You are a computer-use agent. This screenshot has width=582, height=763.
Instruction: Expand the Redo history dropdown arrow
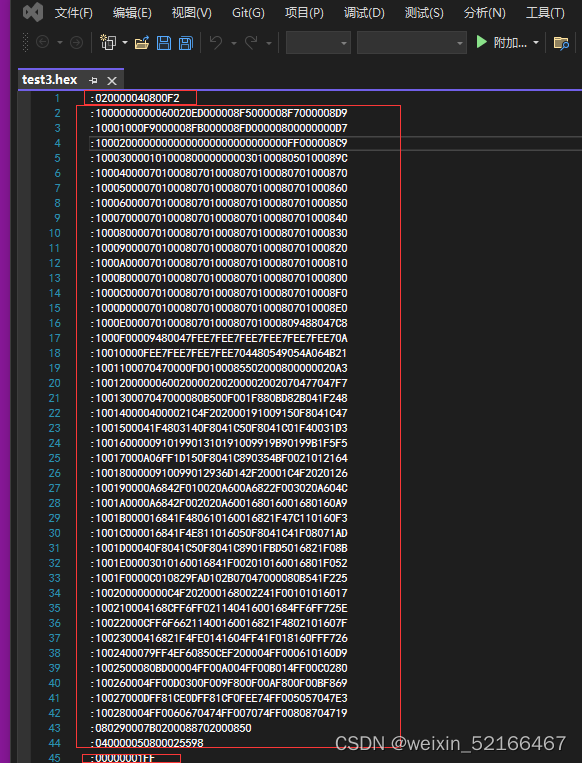269,43
